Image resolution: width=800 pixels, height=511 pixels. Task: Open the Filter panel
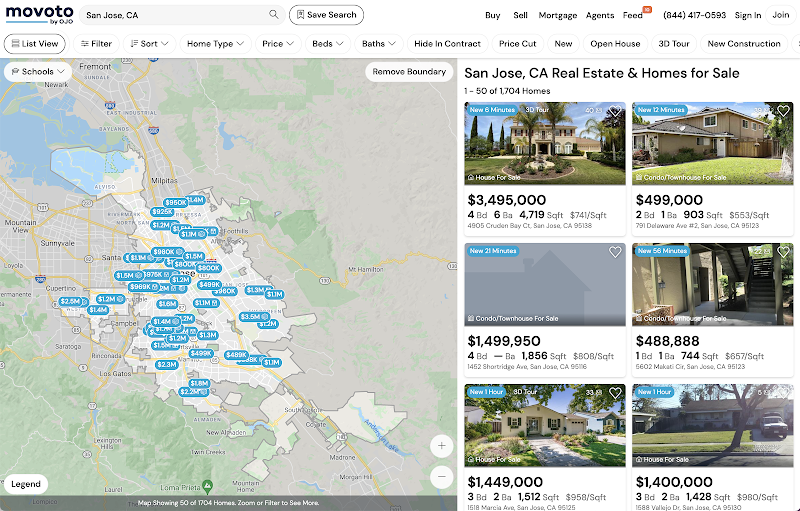point(96,44)
